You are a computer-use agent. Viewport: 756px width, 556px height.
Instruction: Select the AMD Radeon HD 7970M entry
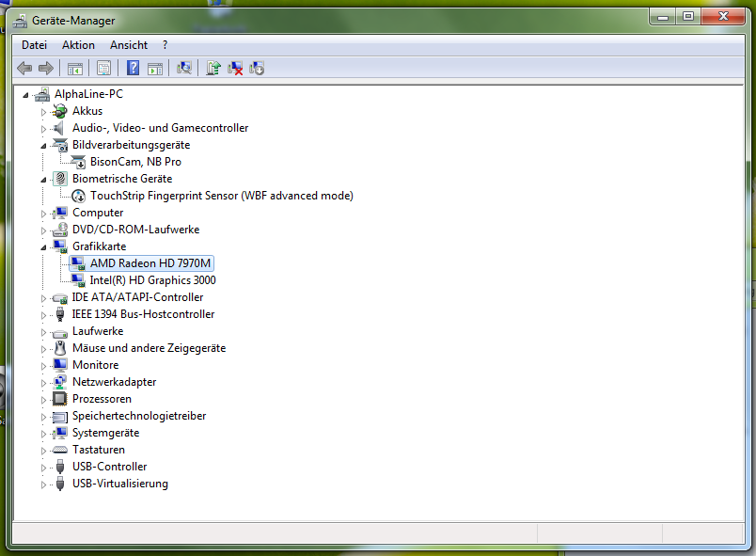150,263
